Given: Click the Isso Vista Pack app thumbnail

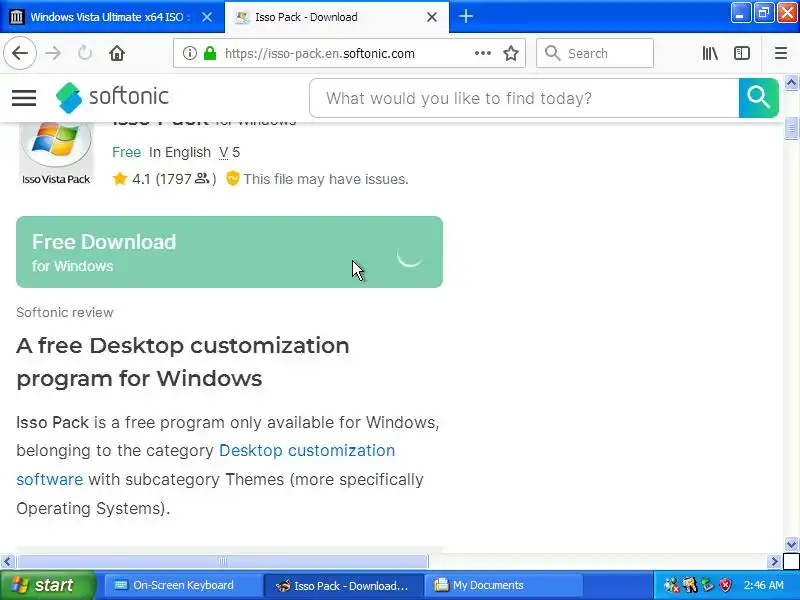Looking at the screenshot, I should coord(56,152).
